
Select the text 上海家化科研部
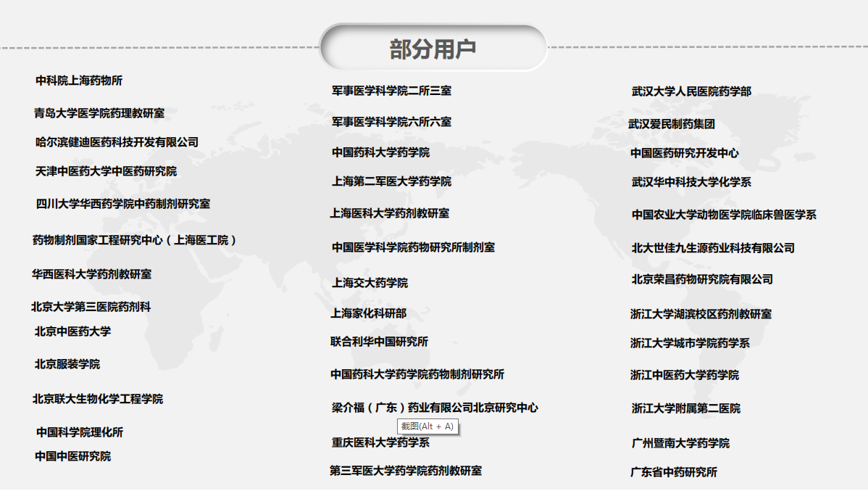pyautogui.click(x=368, y=313)
